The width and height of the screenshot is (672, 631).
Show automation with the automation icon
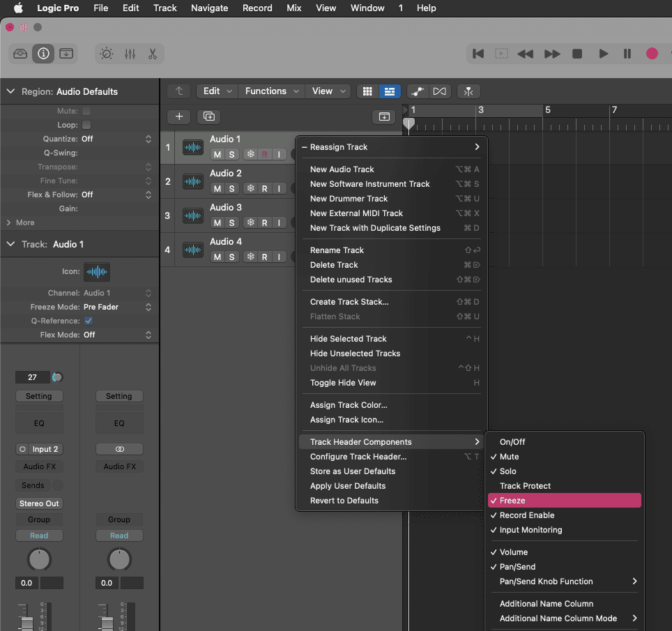(418, 91)
